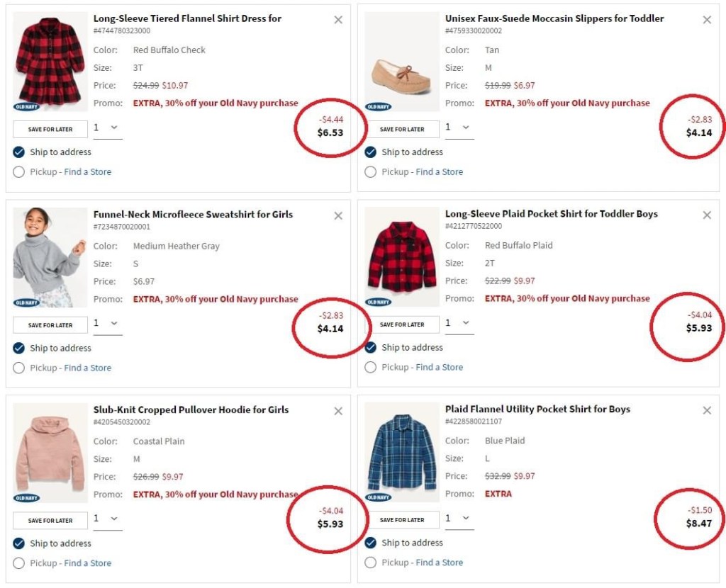Toggle Ship to address for Microfleece Sweatshirt
The image size is (726, 588).
(x=18, y=348)
